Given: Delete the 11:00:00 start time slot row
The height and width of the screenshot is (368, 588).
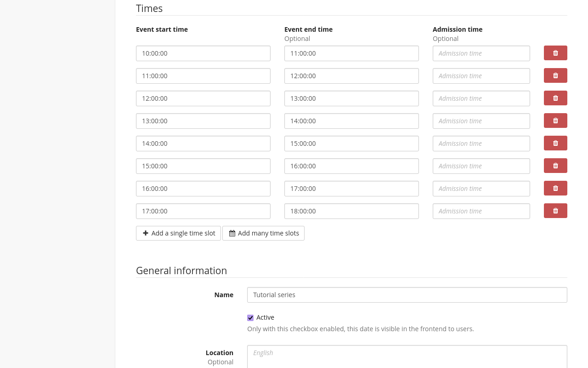Looking at the screenshot, I should click(x=555, y=75).
